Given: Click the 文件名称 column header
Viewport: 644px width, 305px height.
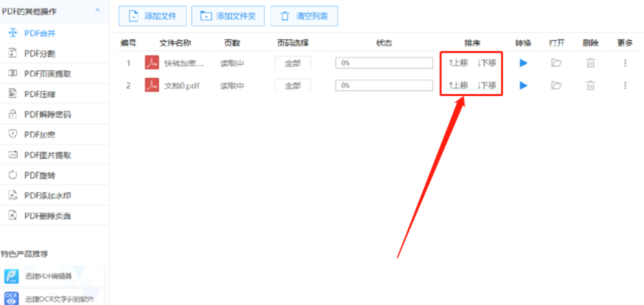Looking at the screenshot, I should tap(175, 43).
